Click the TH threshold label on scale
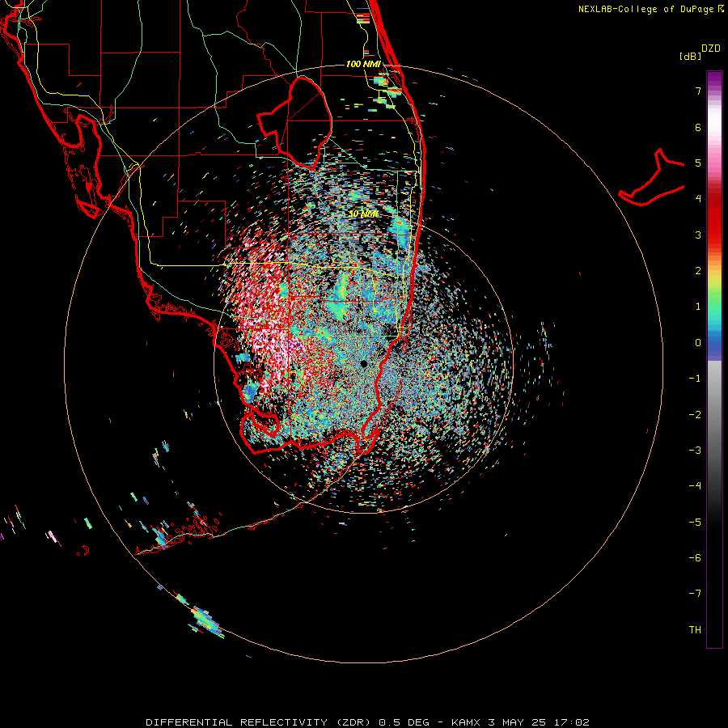This screenshot has height=728, width=728. pos(695,629)
